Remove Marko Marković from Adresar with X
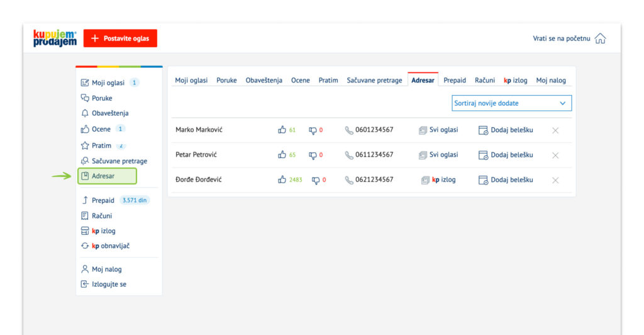The width and height of the screenshot is (644, 335). click(x=555, y=130)
